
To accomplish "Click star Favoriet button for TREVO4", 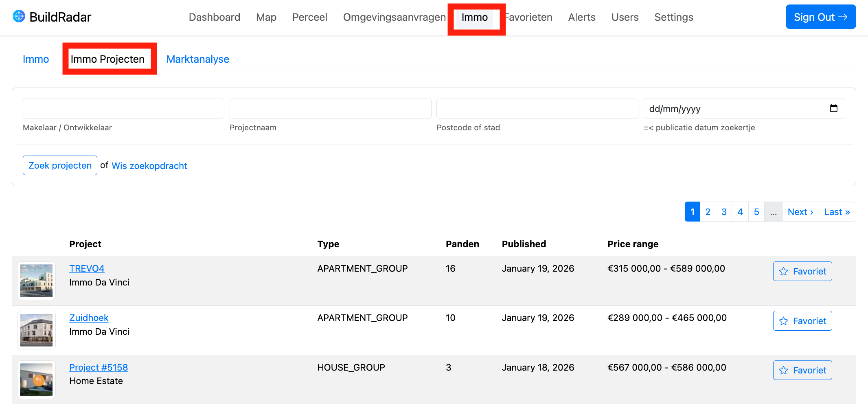I will 802,271.
